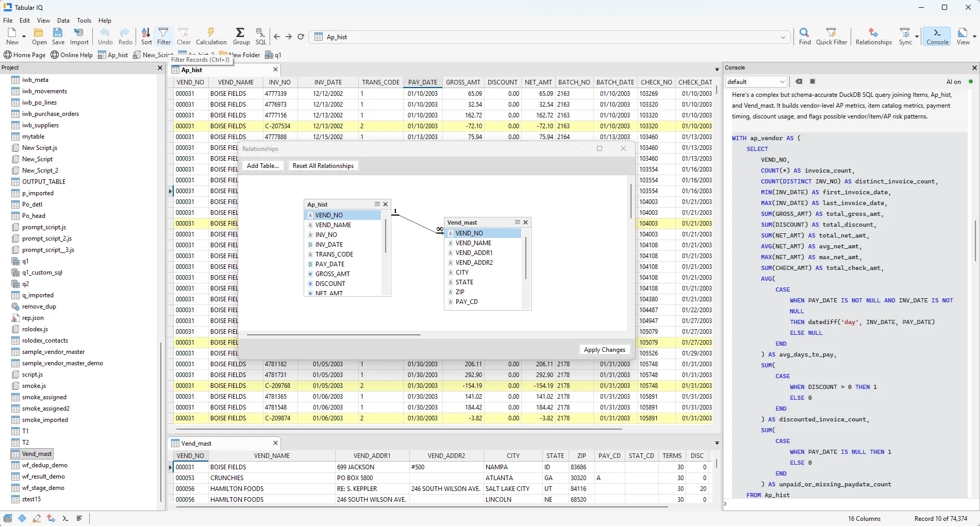Select rolodex_contacts in Project tree
Screen dimensions: 980x527
45,341
